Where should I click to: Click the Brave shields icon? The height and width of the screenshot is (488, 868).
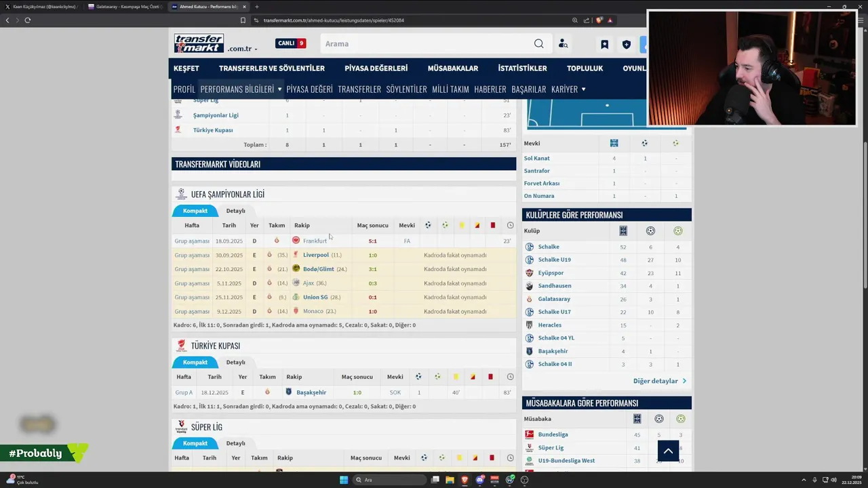pyautogui.click(x=599, y=20)
